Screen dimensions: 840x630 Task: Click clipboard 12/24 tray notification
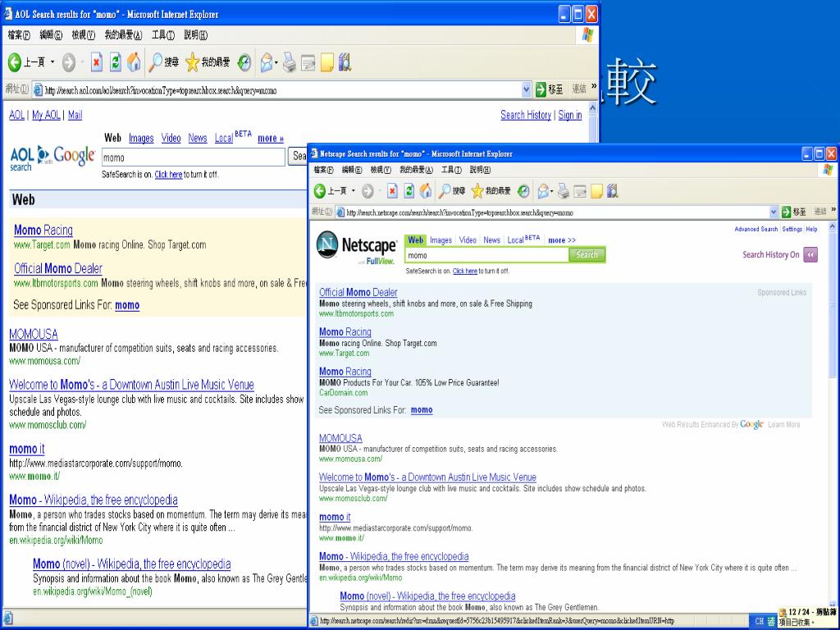point(808,617)
